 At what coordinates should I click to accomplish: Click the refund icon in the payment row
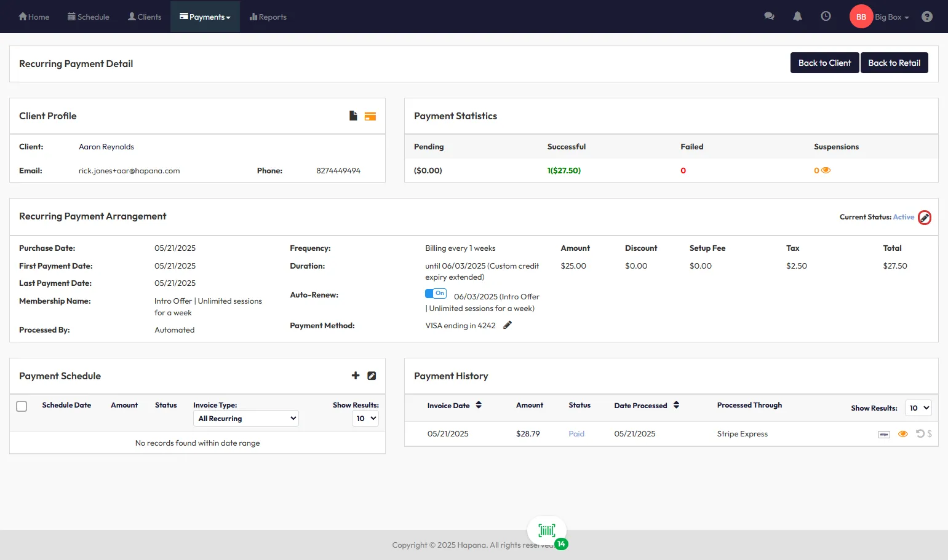(x=920, y=434)
